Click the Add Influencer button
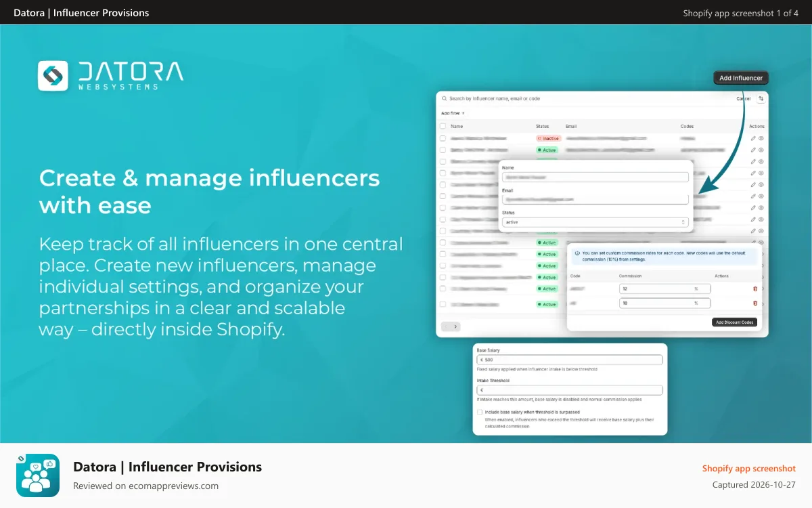 tap(741, 78)
